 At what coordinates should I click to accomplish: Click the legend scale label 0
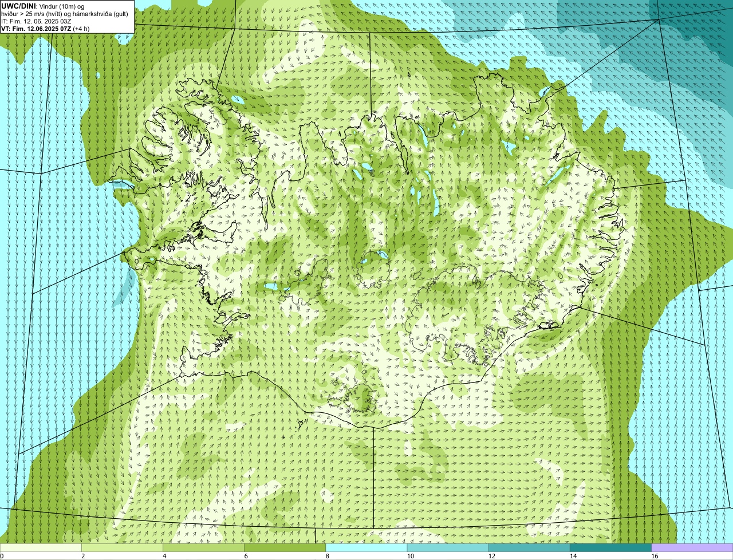pos(2,556)
